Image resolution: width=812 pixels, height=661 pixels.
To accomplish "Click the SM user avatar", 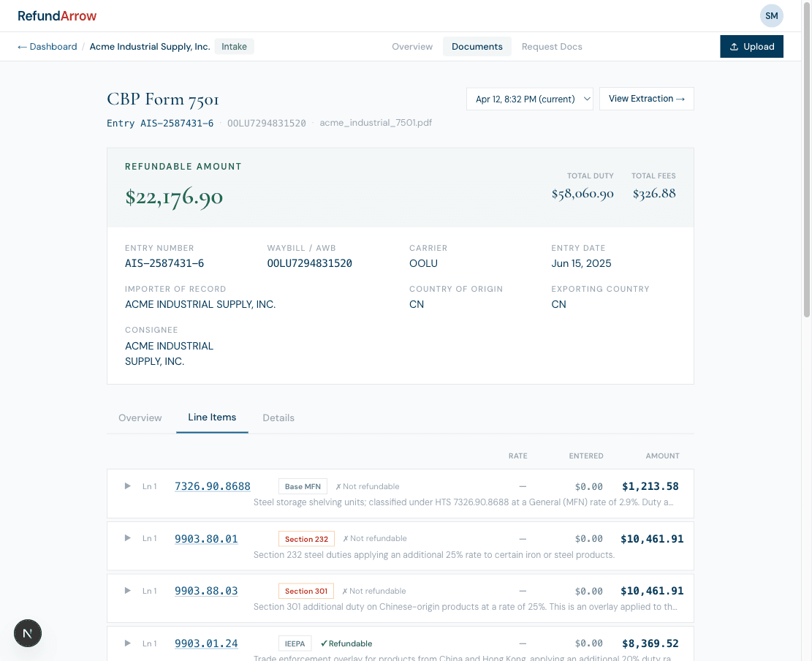I will pyautogui.click(x=771, y=15).
